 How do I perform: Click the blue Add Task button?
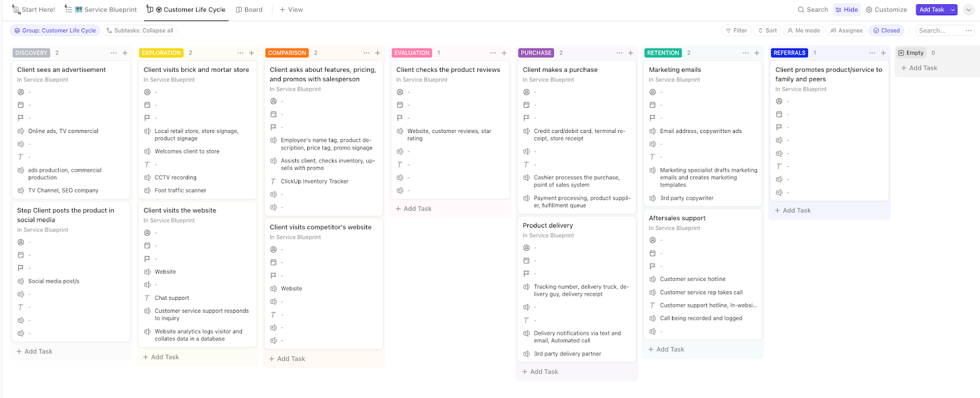click(x=932, y=10)
